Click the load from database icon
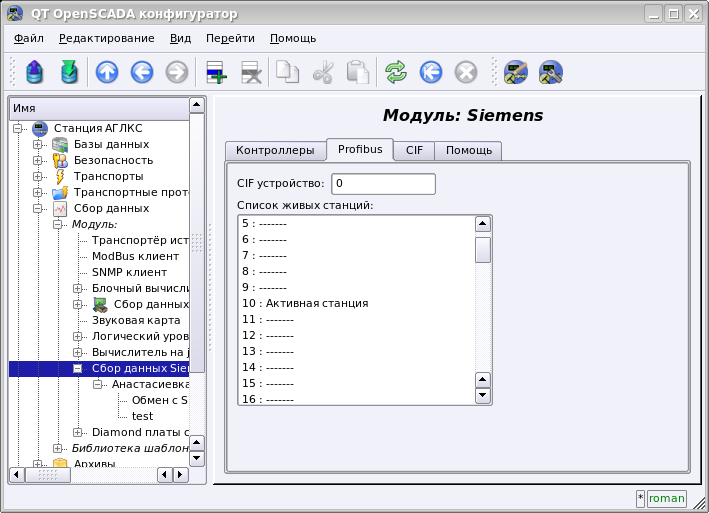The width and height of the screenshot is (709, 513). coord(35,72)
